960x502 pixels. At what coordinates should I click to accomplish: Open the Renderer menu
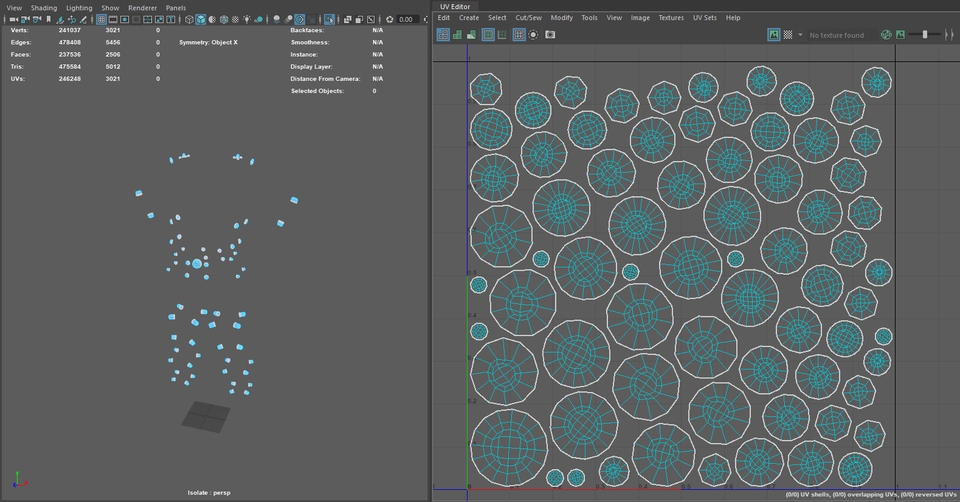(x=142, y=7)
